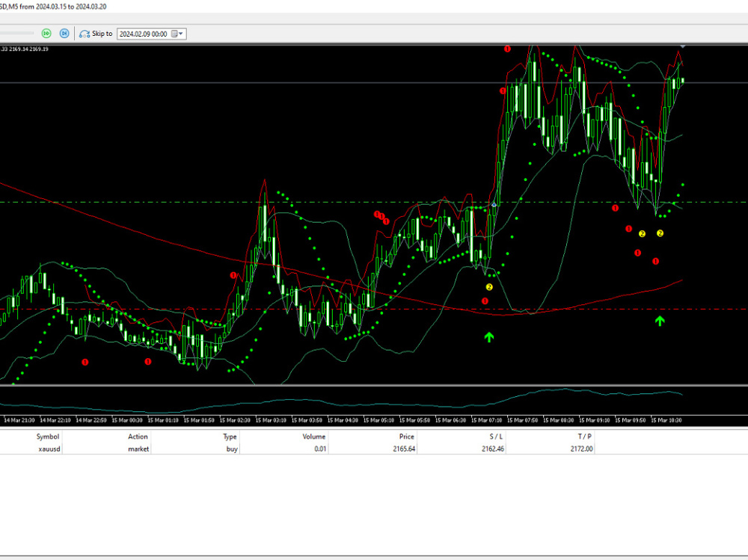Click the 15 Mar 05:10 time label
748x560 pixels.
click(x=378, y=420)
